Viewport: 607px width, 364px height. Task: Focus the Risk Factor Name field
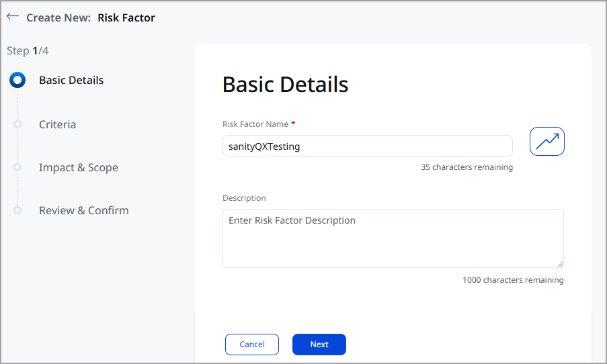click(367, 146)
